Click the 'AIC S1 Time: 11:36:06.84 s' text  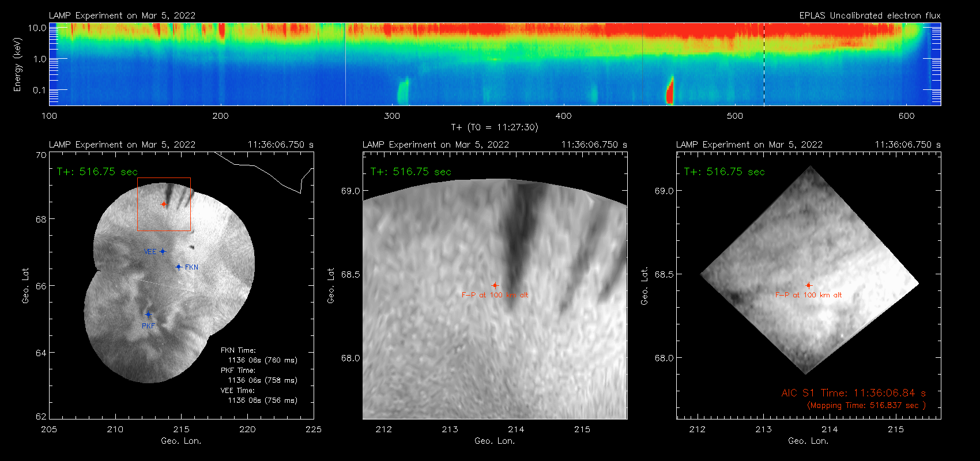tap(854, 393)
